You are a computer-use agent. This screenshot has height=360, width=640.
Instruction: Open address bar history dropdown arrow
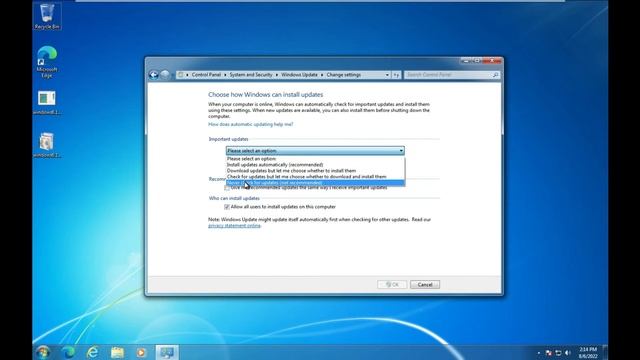387,75
